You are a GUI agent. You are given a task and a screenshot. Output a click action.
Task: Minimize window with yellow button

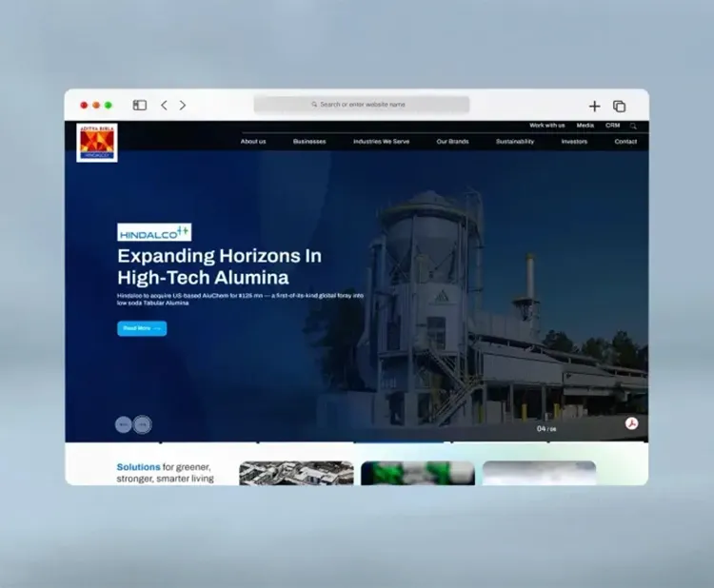pyautogui.click(x=96, y=105)
